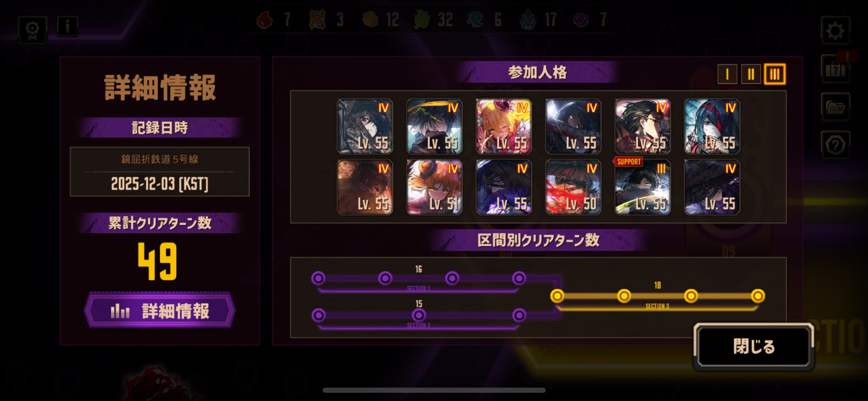The image size is (868, 401).
Task: Open the medal badge icon top left
Action: coord(33,30)
